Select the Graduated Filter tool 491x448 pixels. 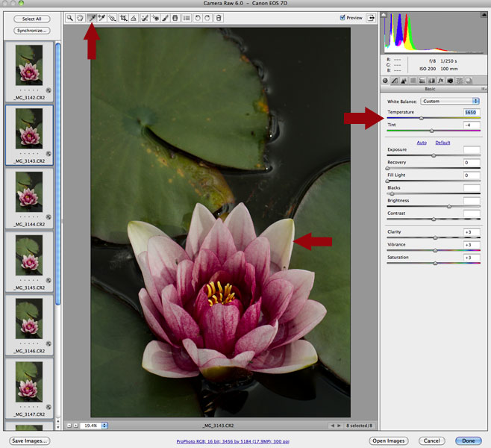pyautogui.click(x=175, y=18)
